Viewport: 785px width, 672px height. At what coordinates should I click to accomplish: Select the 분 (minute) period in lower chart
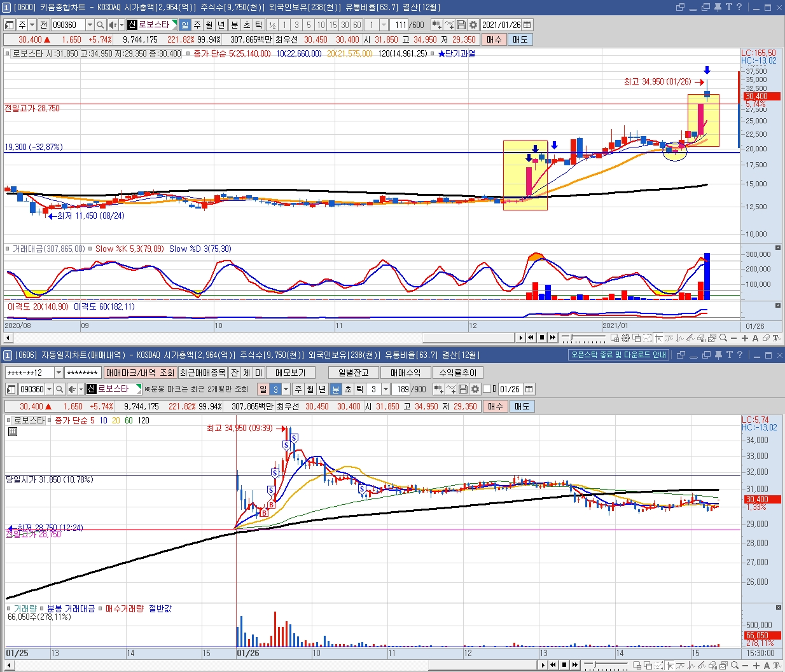point(336,389)
